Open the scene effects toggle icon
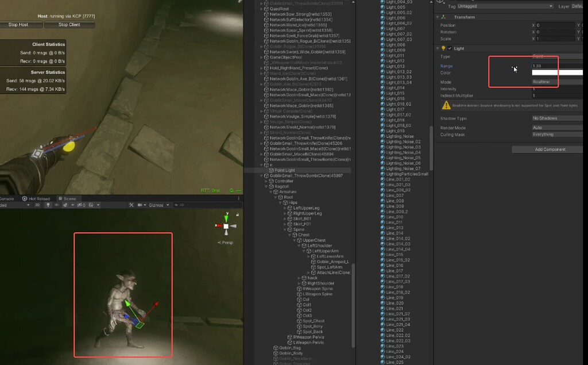Image resolution: width=588 pixels, height=365 pixels. pyautogui.click(x=65, y=205)
